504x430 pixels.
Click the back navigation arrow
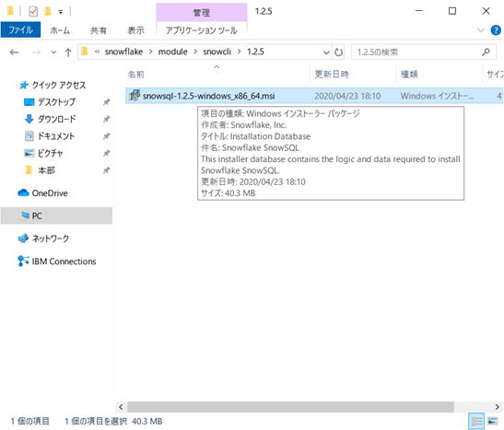click(x=14, y=52)
